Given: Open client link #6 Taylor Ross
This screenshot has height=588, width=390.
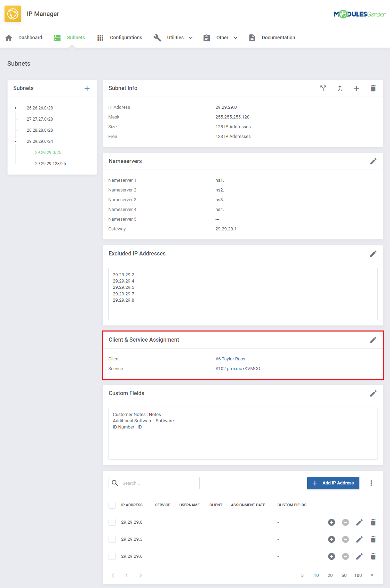Looking at the screenshot, I should pyautogui.click(x=230, y=359).
